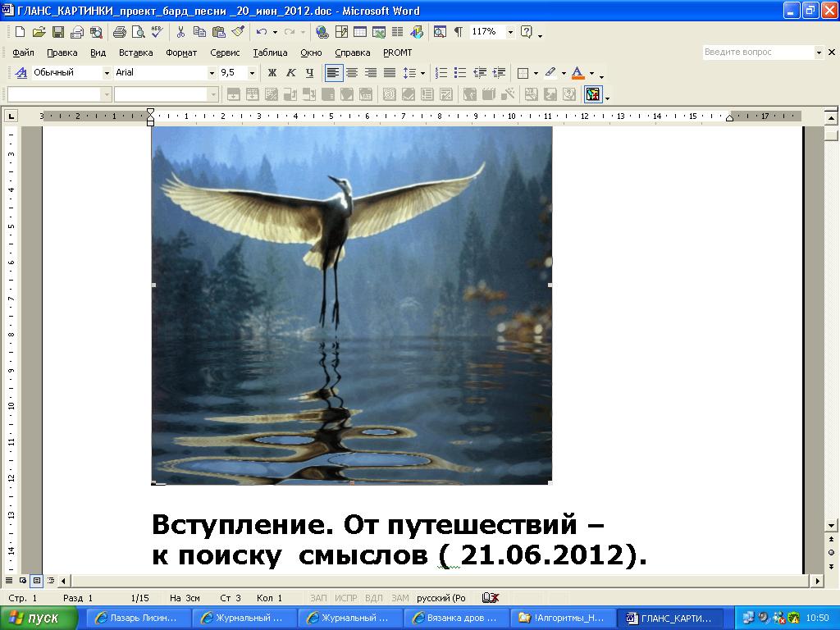Viewport: 840px width, 630px height.
Task: Open the !Алгоритмы_Н folder taskbar button
Action: [x=562, y=619]
